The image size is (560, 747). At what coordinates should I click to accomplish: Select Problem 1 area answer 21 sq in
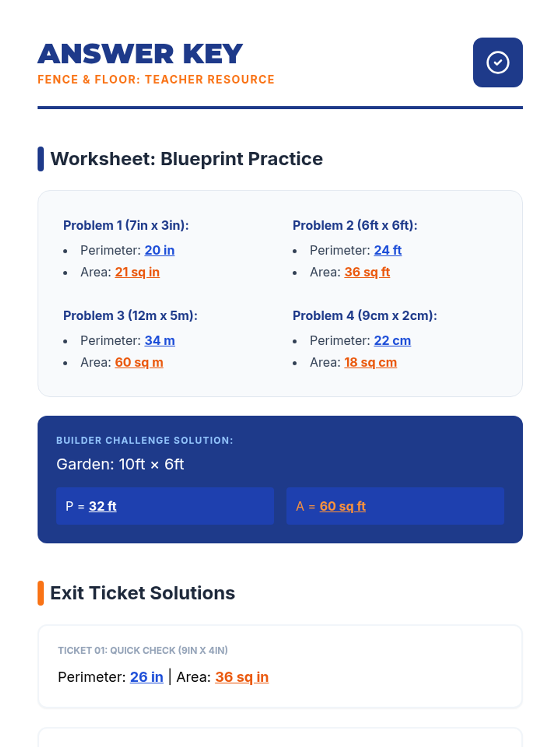pos(137,272)
